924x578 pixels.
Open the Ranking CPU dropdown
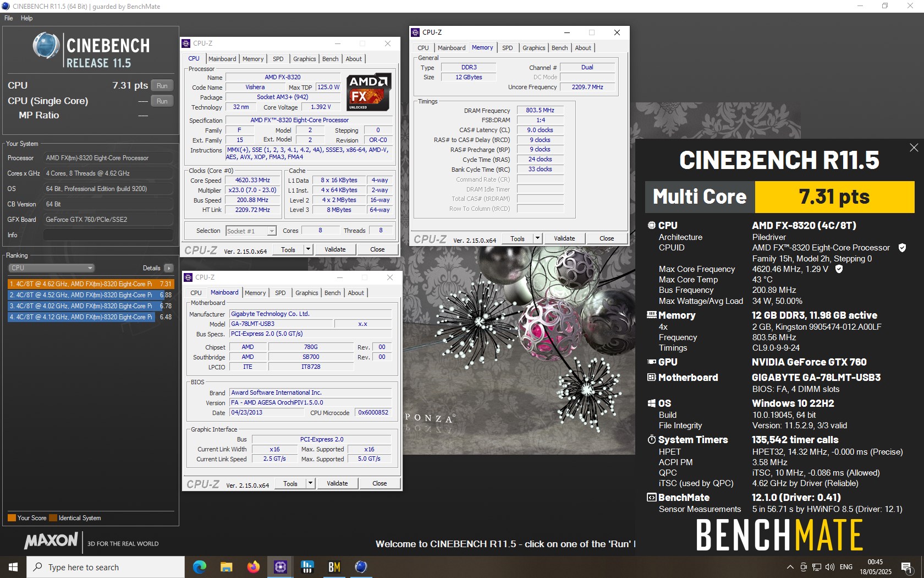[x=51, y=268]
